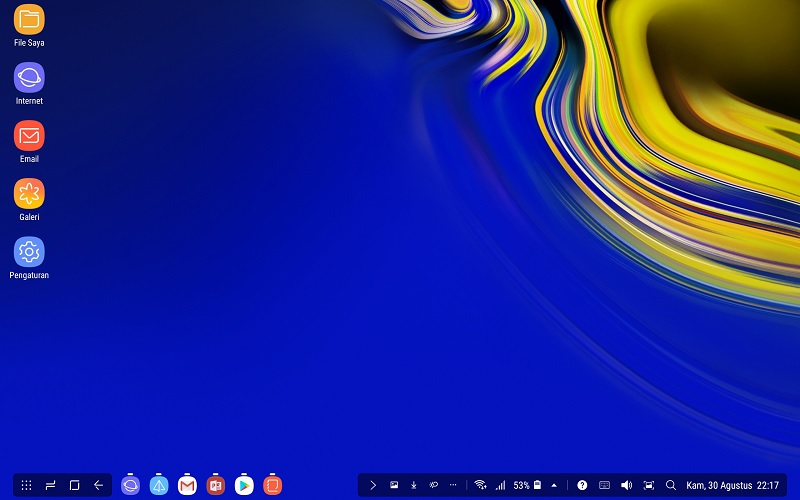Viewport: 800px width, 500px height.
Task: Open PowerPoint from the taskbar
Action: (215, 485)
